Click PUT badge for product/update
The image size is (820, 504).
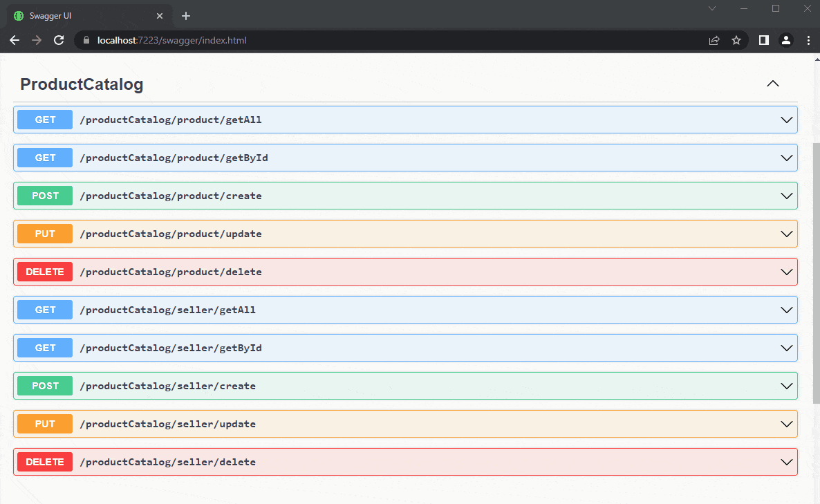(x=45, y=234)
